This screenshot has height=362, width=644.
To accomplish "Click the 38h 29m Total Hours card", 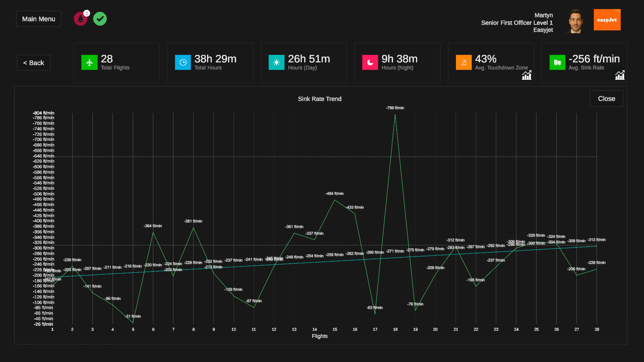I will (210, 63).
